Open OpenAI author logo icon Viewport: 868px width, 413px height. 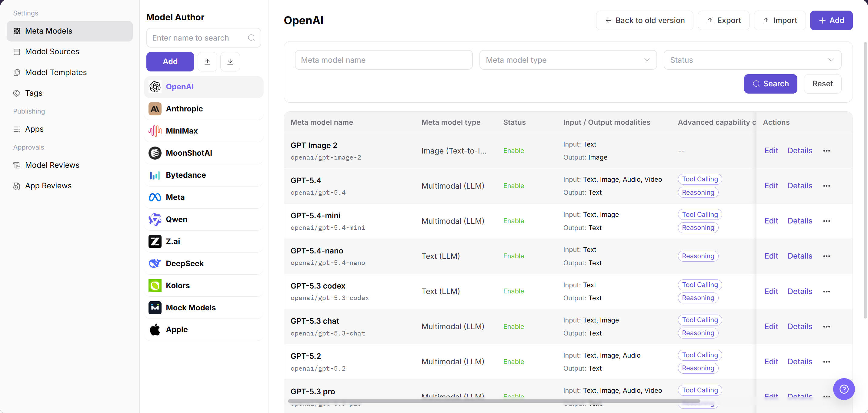tap(155, 87)
